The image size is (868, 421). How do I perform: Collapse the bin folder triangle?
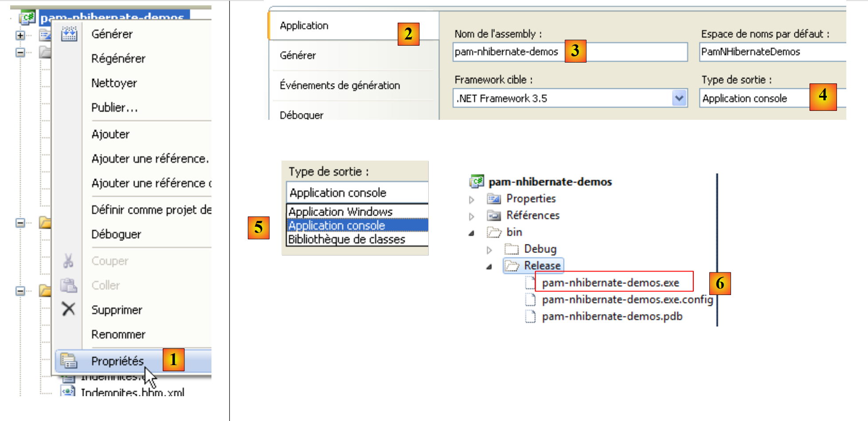(x=472, y=233)
